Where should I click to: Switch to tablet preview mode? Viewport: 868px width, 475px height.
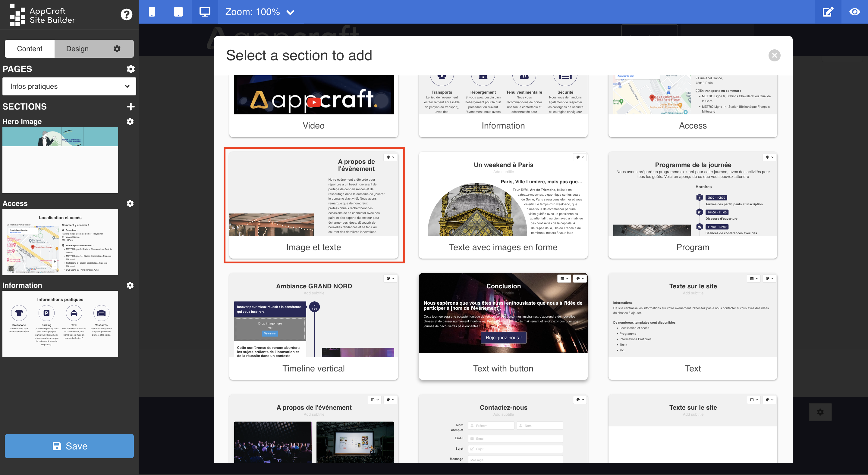tap(178, 12)
